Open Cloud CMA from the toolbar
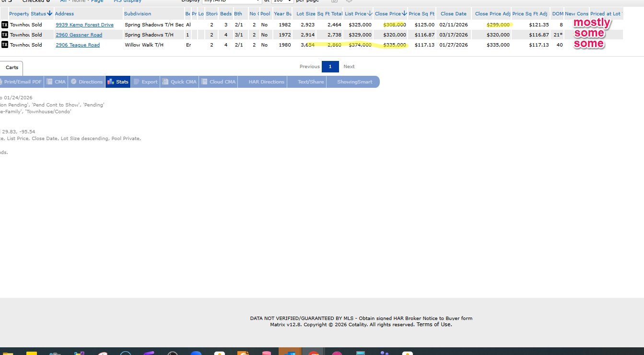This screenshot has width=644, height=355. 218,82
